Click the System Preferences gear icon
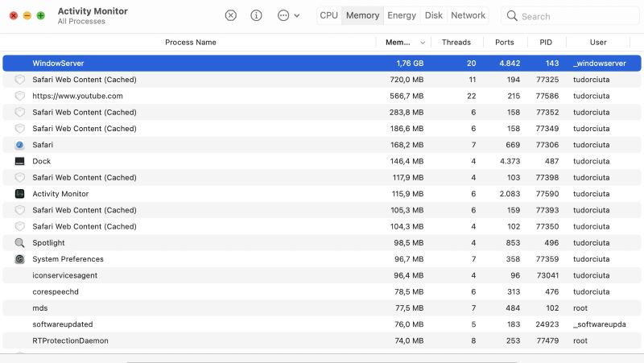The height and width of the screenshot is (363, 644). pyautogui.click(x=19, y=259)
